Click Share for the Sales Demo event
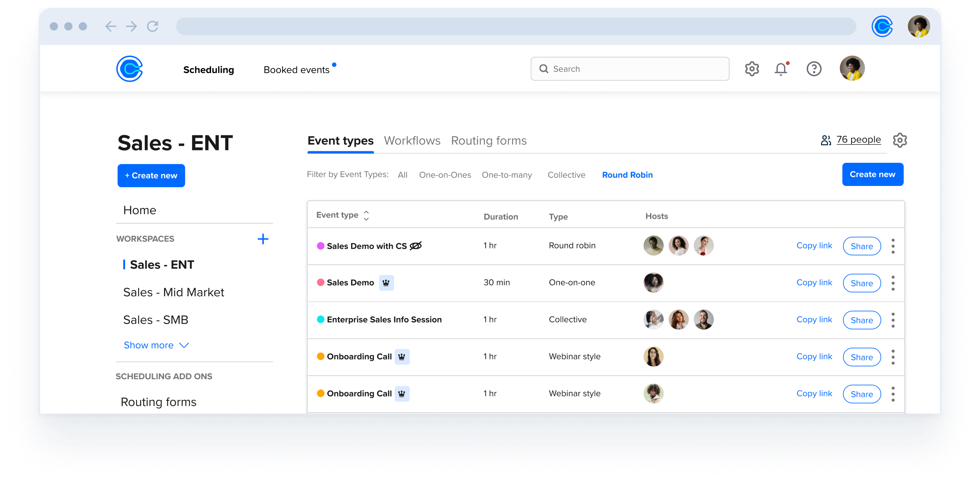980x483 pixels. click(x=862, y=283)
